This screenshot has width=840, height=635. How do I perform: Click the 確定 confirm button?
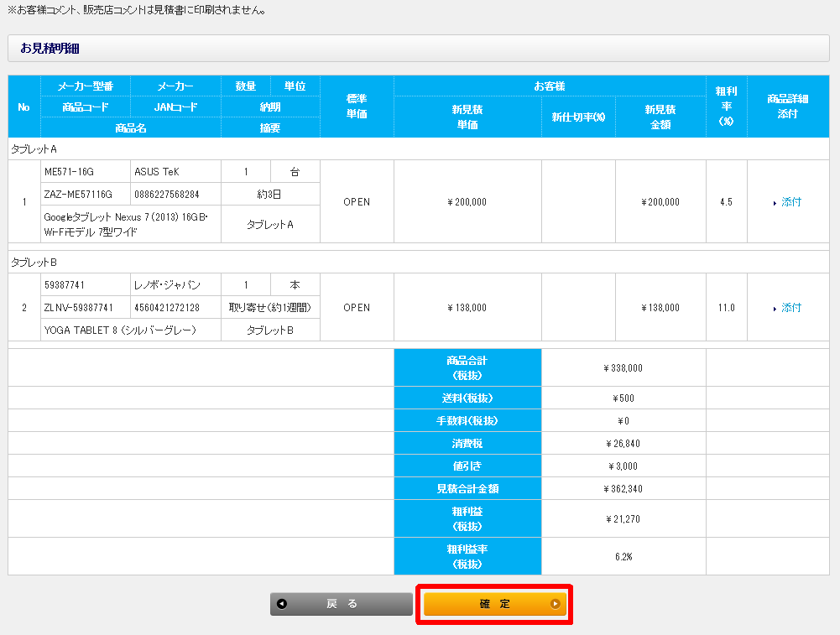click(493, 604)
